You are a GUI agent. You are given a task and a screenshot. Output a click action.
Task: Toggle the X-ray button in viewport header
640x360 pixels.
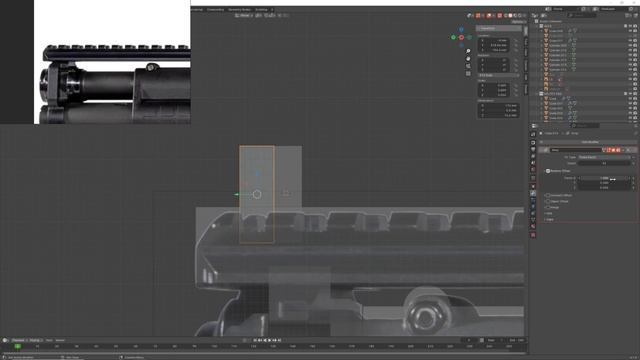tap(499, 16)
